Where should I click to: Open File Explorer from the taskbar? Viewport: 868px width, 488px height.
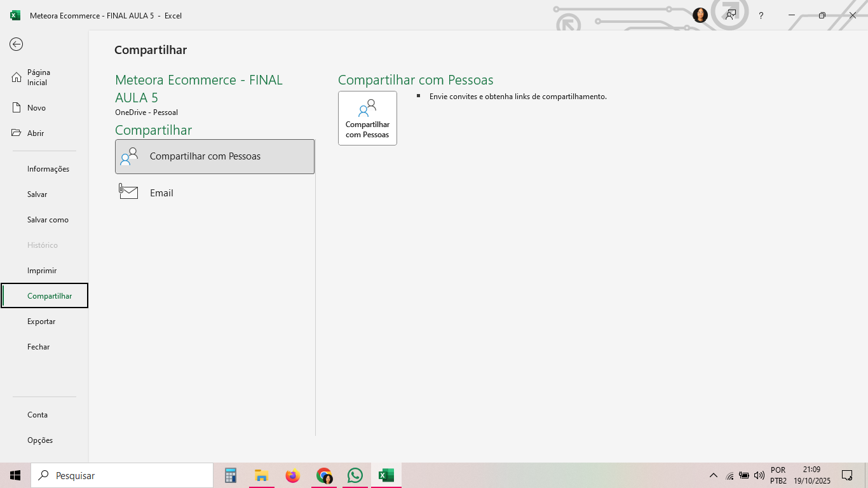pos(262,475)
